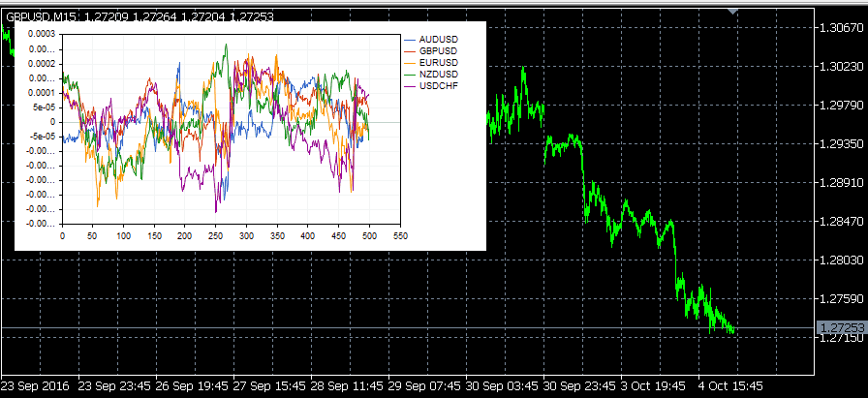868x398 pixels.
Task: Click the 100 x-axis label on inset graph
Action: pos(123,236)
